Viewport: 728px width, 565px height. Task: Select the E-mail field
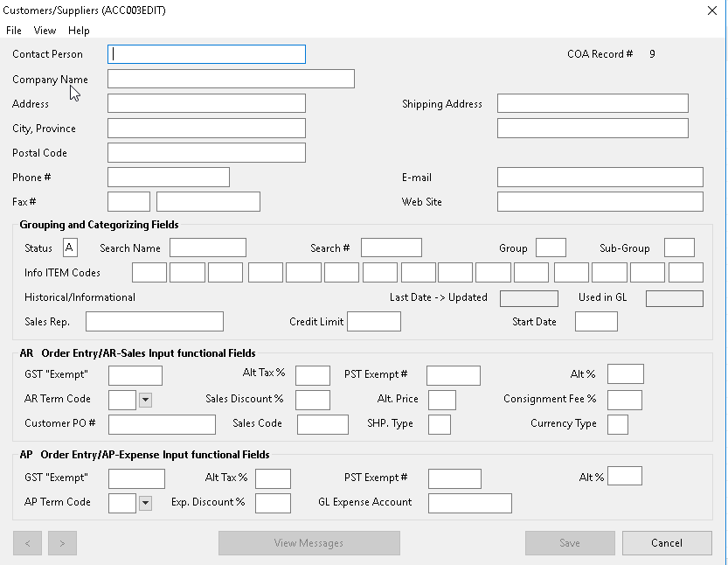pyautogui.click(x=600, y=177)
